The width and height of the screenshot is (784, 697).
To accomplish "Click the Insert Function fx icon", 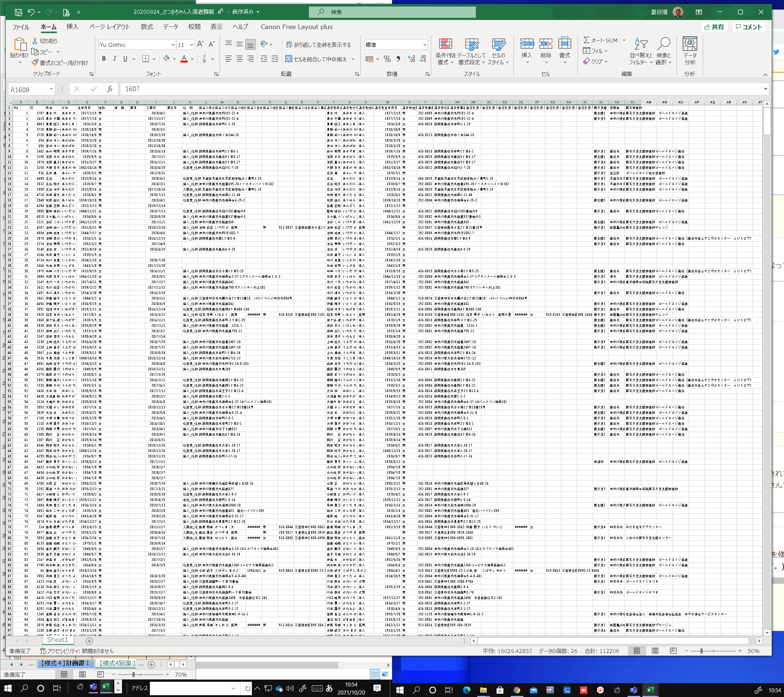I will click(x=110, y=89).
